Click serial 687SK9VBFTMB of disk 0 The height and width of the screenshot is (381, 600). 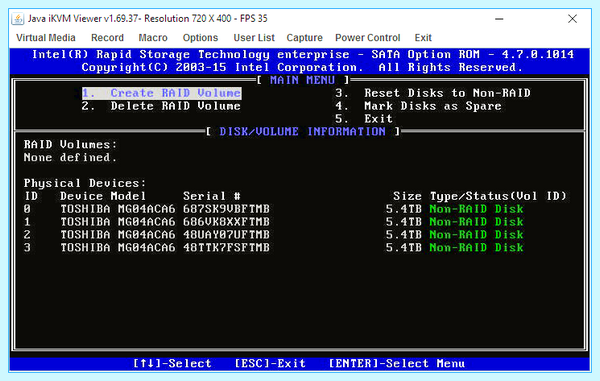tap(226, 209)
